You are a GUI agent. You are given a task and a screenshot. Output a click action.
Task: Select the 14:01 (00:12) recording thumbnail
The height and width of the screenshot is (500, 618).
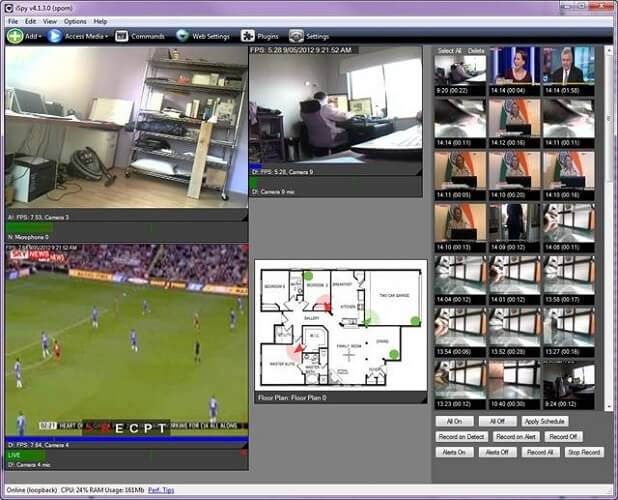click(x=514, y=280)
